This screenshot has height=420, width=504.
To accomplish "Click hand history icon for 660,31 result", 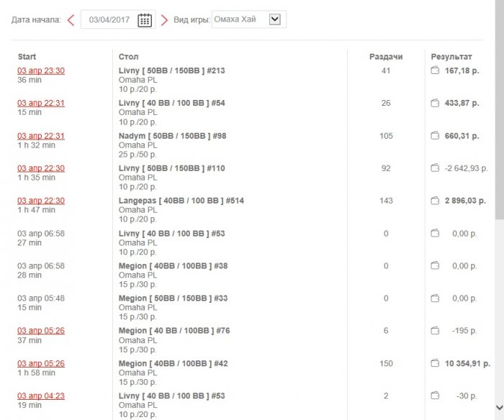I will coord(435,135).
